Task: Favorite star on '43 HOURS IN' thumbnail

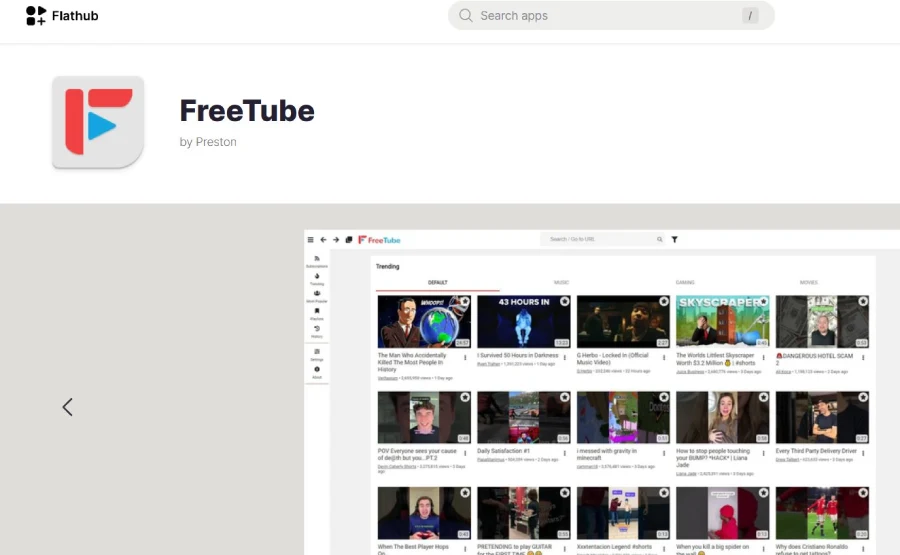Action: point(564,301)
